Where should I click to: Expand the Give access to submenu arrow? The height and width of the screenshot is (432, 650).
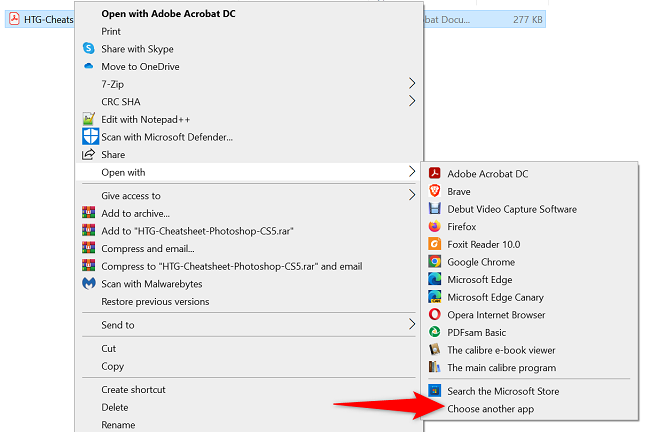(x=412, y=195)
